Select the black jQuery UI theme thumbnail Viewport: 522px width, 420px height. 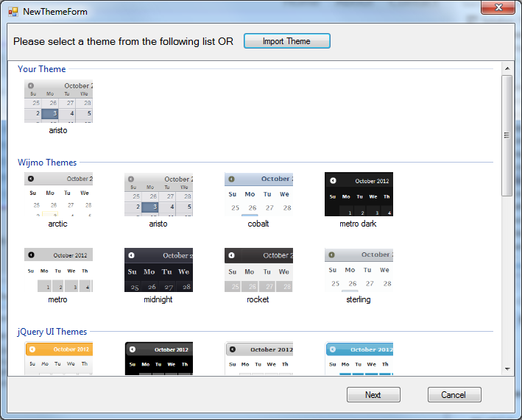158,359
